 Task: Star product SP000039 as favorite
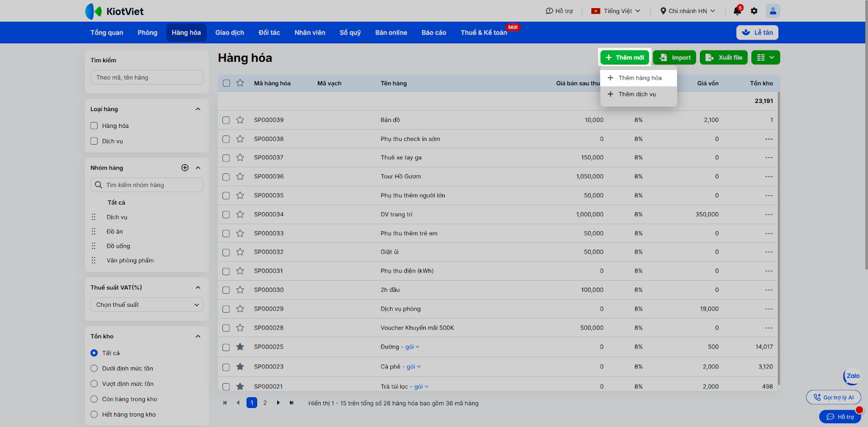point(240,120)
